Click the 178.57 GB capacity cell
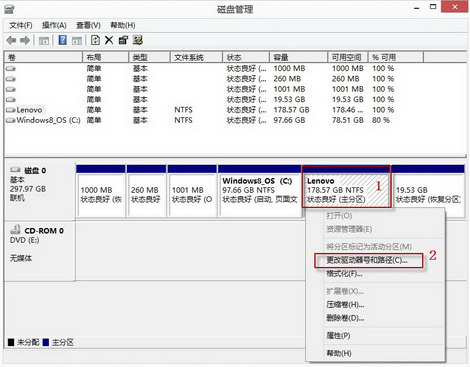The height and width of the screenshot is (367, 470). [x=291, y=110]
